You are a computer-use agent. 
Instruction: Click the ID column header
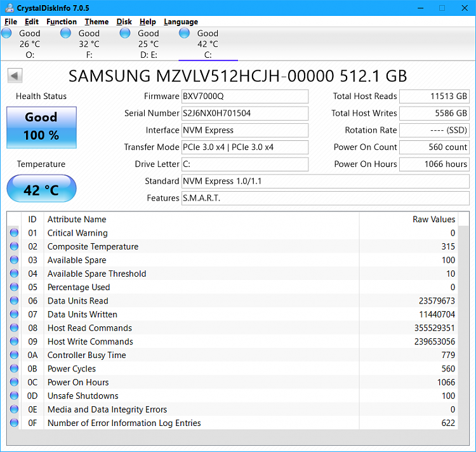click(32, 219)
